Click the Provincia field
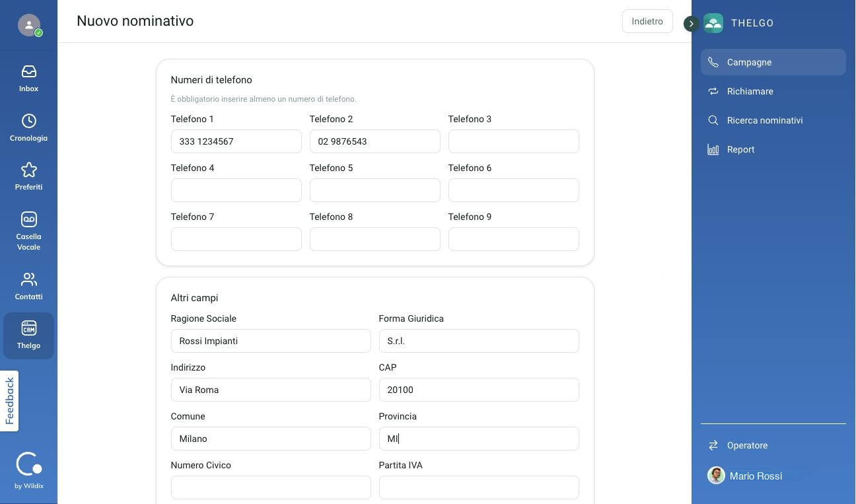856x504 pixels. pos(479,439)
